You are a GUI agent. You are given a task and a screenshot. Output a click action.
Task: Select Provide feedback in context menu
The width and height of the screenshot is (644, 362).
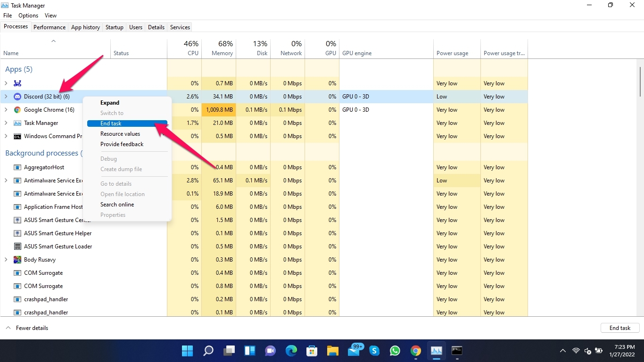click(127, 144)
